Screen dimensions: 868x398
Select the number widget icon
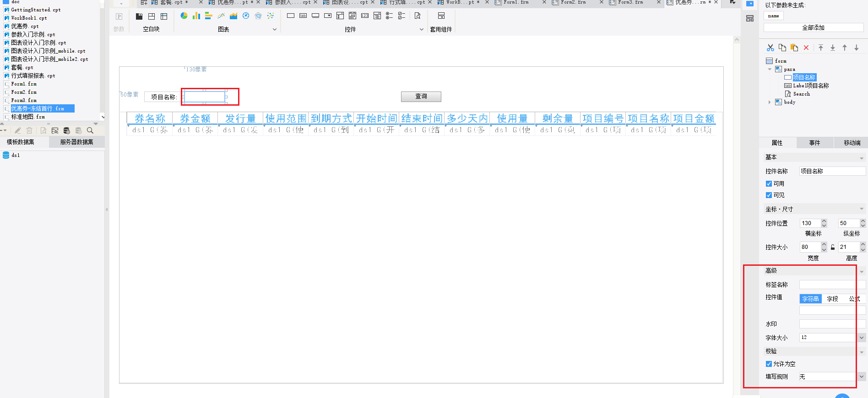(365, 16)
